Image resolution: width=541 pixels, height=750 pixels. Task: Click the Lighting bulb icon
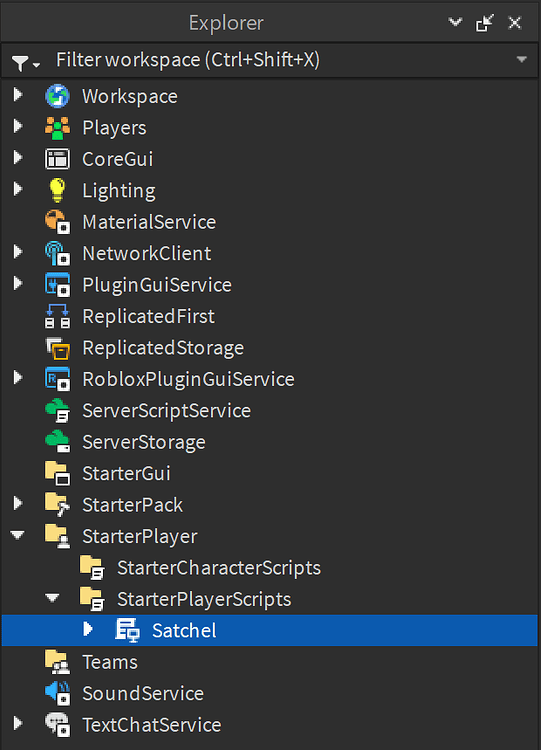[x=57, y=190]
